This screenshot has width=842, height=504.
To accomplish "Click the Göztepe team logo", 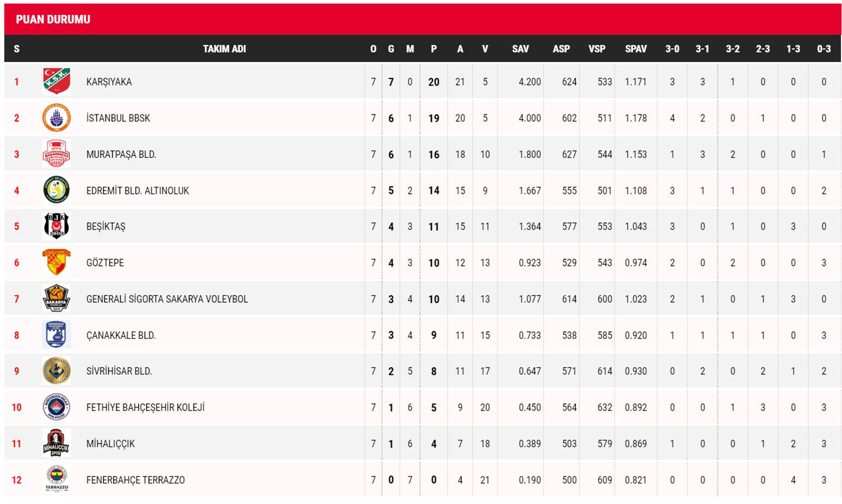I will (57, 262).
